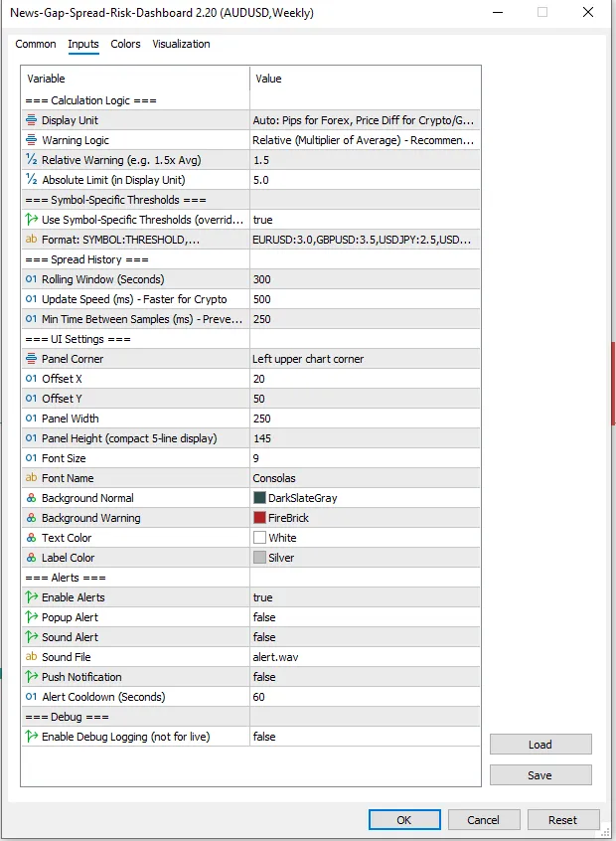Click the color icon beside Label Color

click(x=31, y=558)
